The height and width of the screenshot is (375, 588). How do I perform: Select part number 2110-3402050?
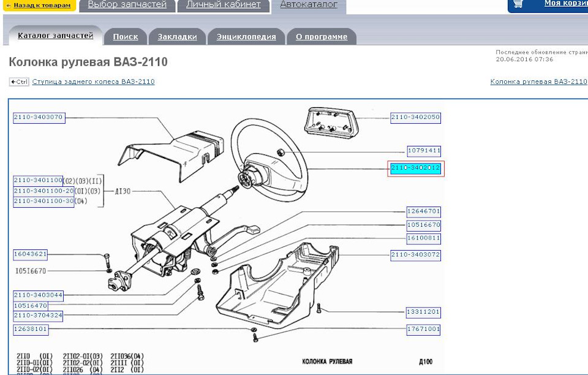[x=415, y=118]
